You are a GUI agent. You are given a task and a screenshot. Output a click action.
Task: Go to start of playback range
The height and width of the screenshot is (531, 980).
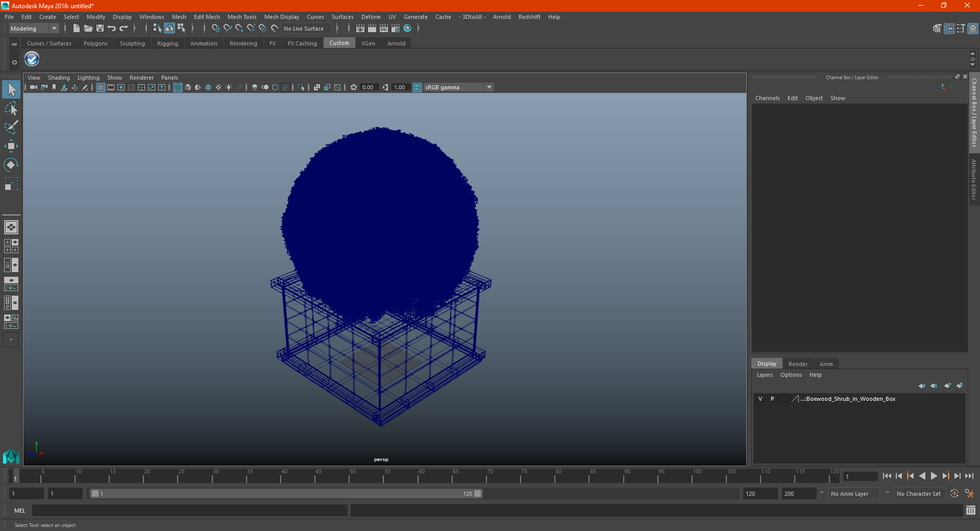pyautogui.click(x=887, y=476)
